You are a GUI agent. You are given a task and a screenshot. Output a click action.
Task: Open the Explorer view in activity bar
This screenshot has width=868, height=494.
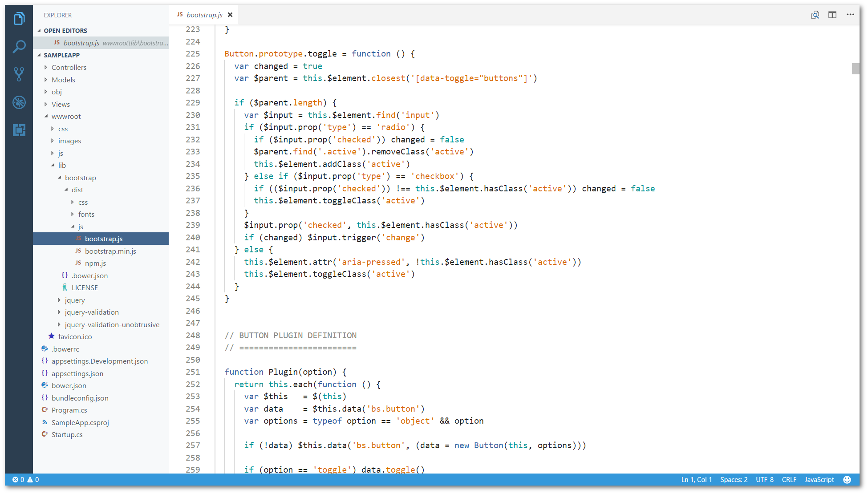[x=19, y=19]
